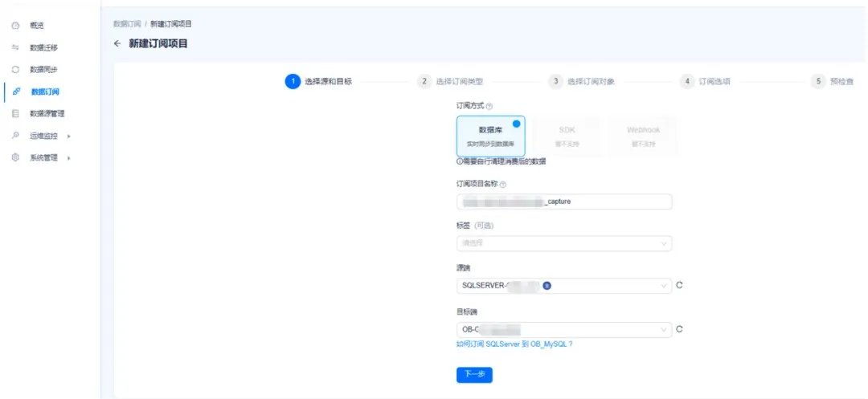Select the Webhook subscription method card

(x=643, y=136)
